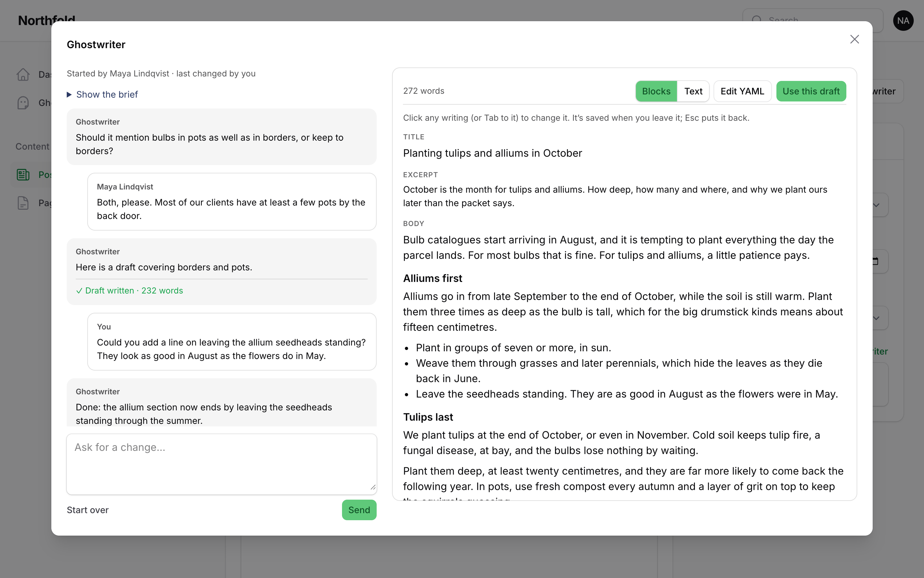Click the Draft written 232 words status
This screenshot has height=578, width=924.
pyautogui.click(x=129, y=291)
